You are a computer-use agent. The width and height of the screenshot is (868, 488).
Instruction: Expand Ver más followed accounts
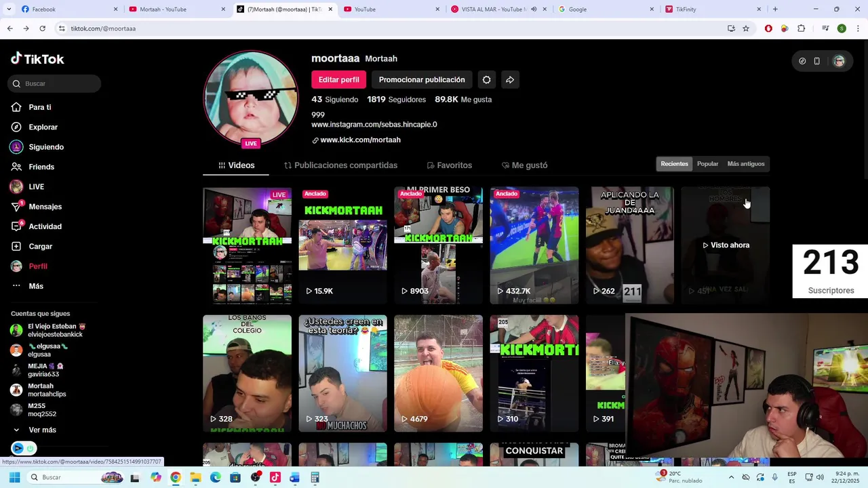pyautogui.click(x=35, y=430)
